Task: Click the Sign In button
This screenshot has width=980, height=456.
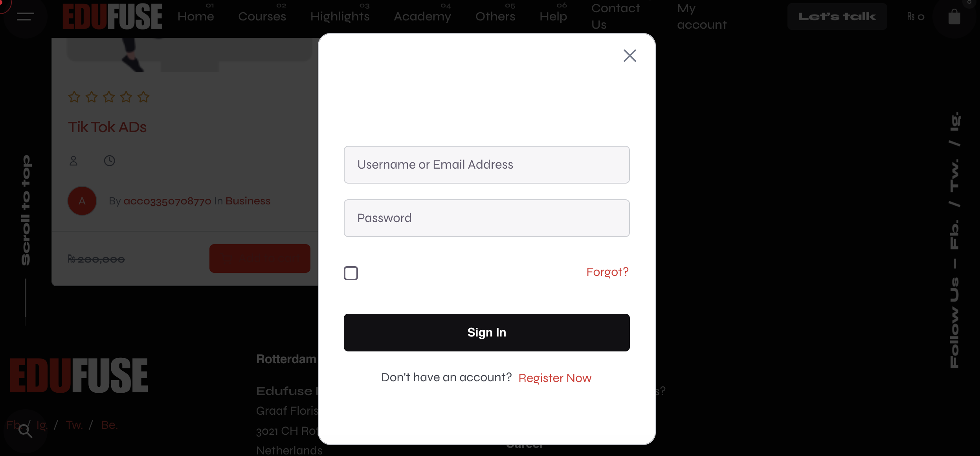Action: click(487, 332)
